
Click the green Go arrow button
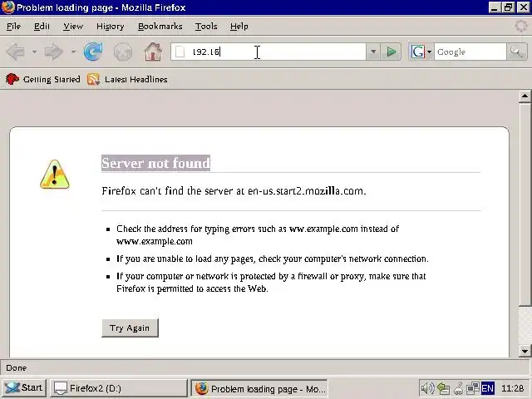point(391,52)
